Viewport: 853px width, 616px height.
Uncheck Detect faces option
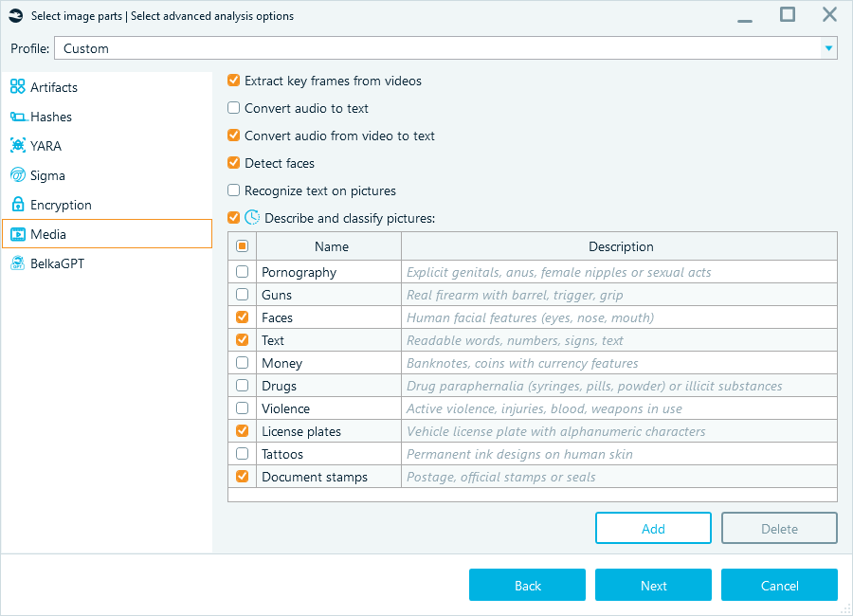234,163
